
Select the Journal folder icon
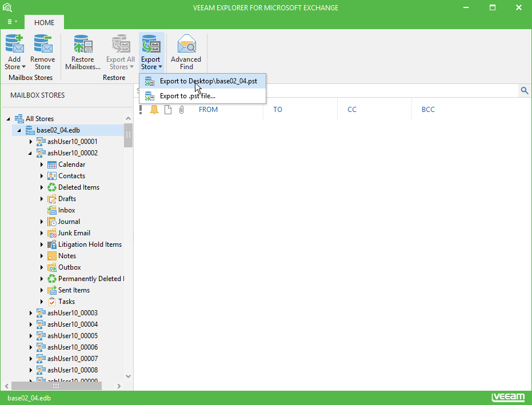point(52,222)
